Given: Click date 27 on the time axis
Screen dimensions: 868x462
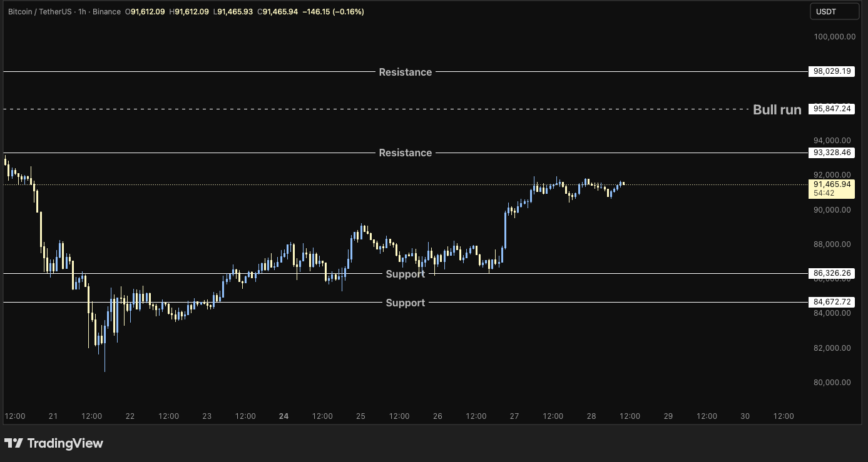Looking at the screenshot, I should click(514, 416).
